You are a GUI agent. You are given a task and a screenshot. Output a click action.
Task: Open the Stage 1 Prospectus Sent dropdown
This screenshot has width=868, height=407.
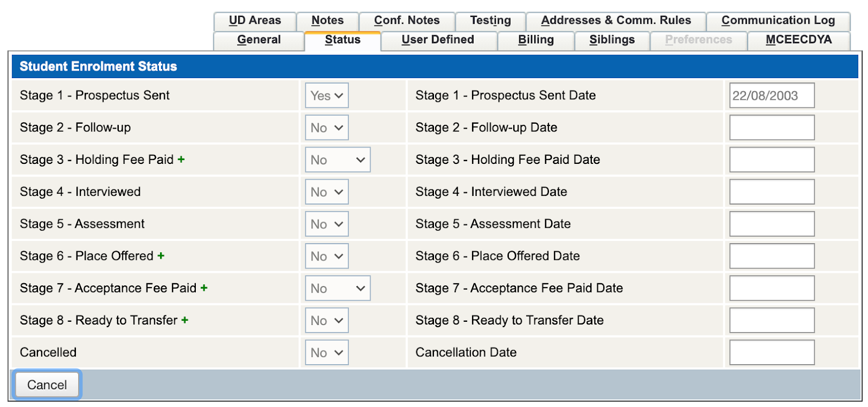pos(327,96)
